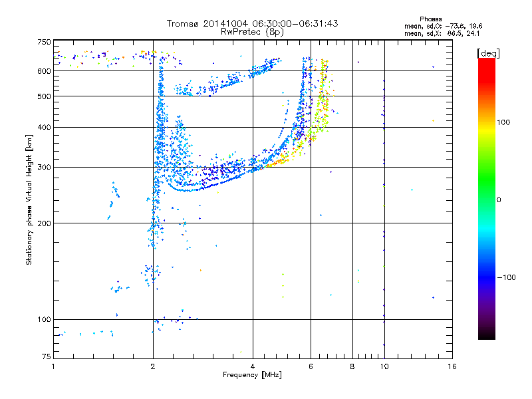Click the x-axis tick label '4'

(x=253, y=366)
